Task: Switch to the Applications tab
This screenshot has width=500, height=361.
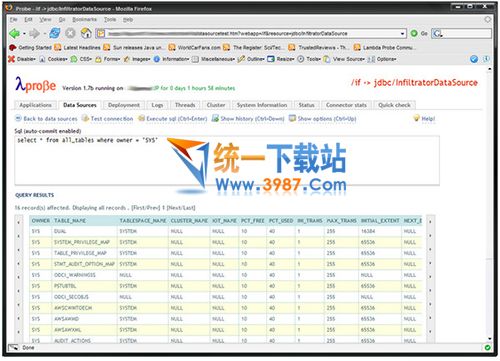Action: [36, 105]
